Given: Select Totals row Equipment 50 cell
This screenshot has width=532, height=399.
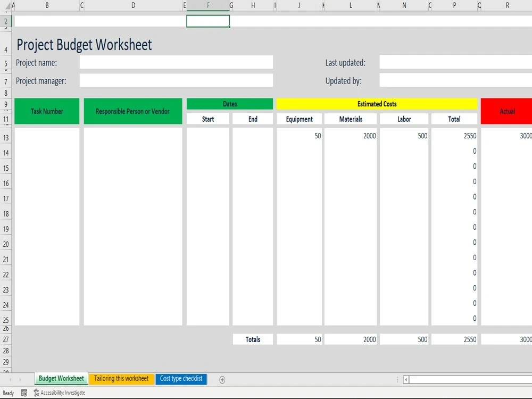Looking at the screenshot, I should (x=299, y=339).
